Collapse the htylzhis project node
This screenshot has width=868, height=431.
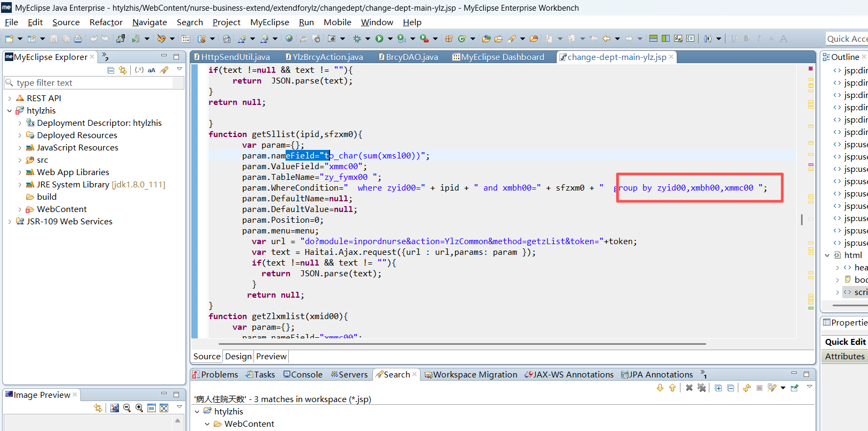[x=10, y=111]
